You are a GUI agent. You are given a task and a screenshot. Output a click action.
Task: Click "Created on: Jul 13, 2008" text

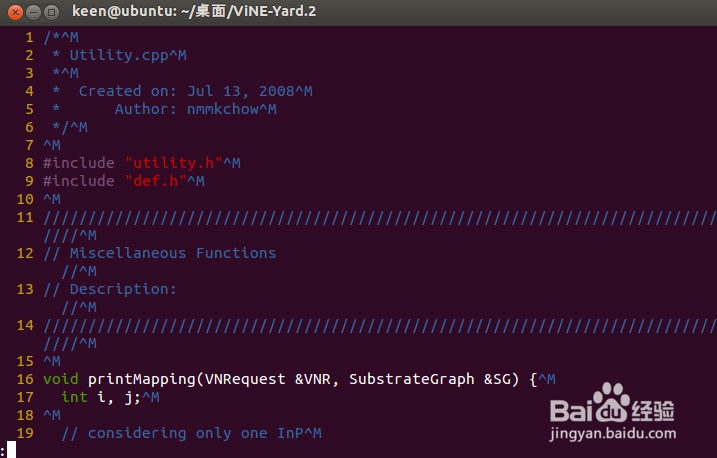click(187, 91)
